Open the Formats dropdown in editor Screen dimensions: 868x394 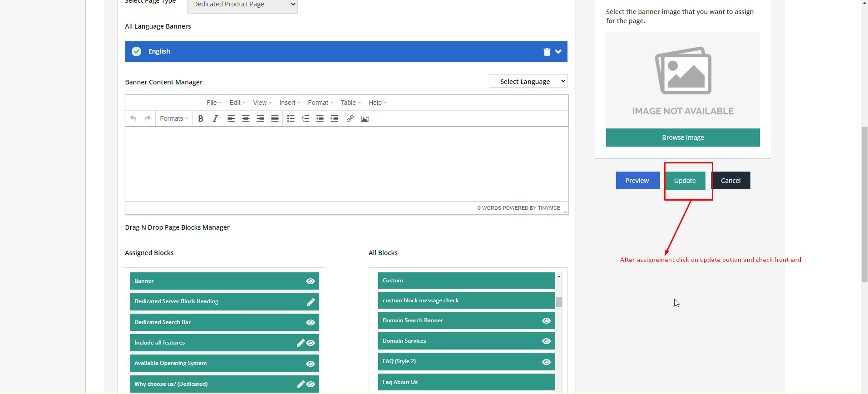coord(174,118)
